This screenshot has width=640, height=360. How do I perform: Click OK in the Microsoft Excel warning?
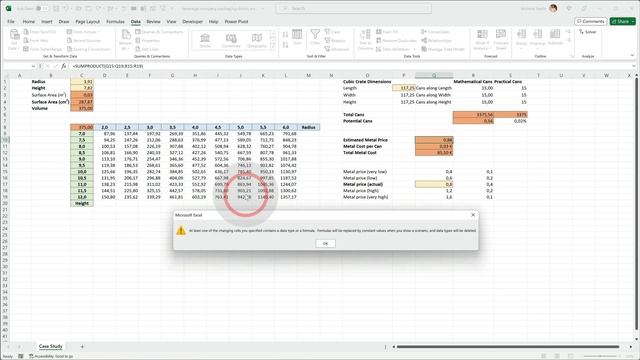[325, 243]
